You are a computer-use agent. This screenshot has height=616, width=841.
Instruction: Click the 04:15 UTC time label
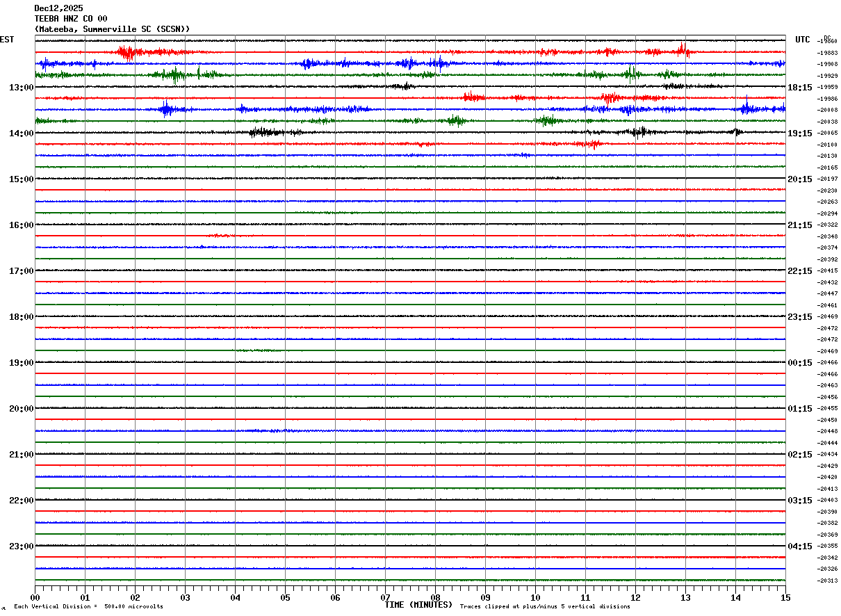click(800, 546)
